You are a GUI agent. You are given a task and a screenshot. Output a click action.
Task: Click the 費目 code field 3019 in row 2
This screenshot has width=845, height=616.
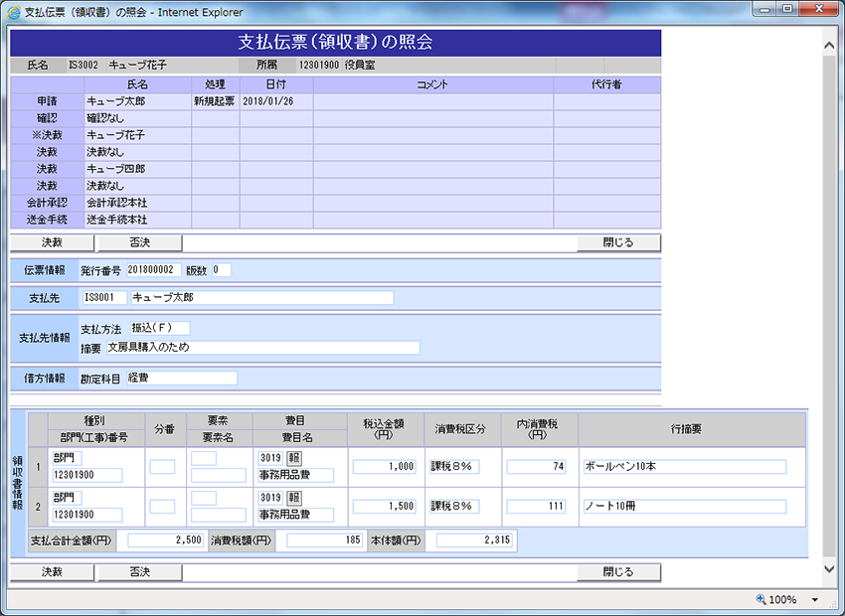point(270,498)
